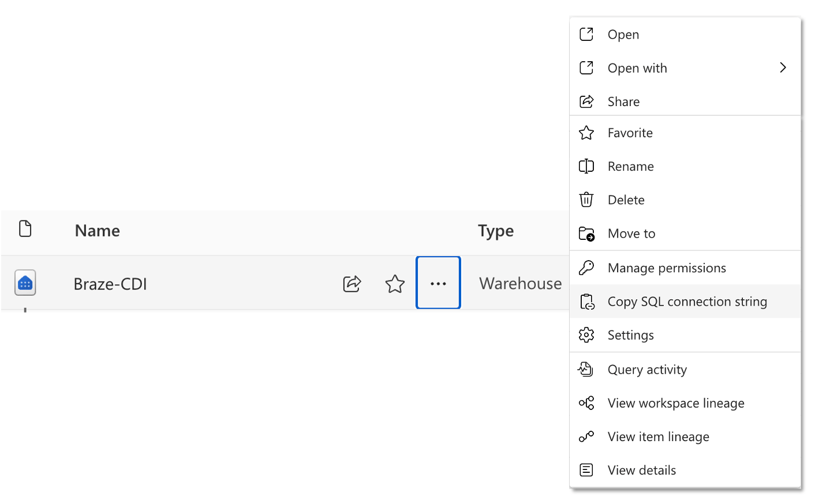Click the Warehouse item icon beside Braze-CDI
The image size is (815, 504).
click(25, 283)
